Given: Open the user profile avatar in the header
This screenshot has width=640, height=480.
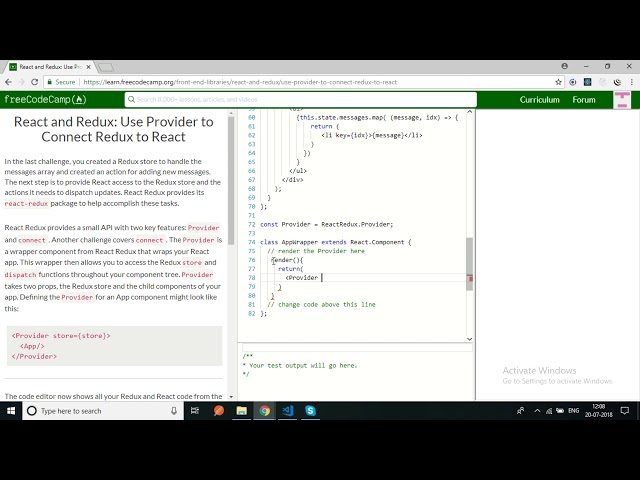Looking at the screenshot, I should 622,100.
